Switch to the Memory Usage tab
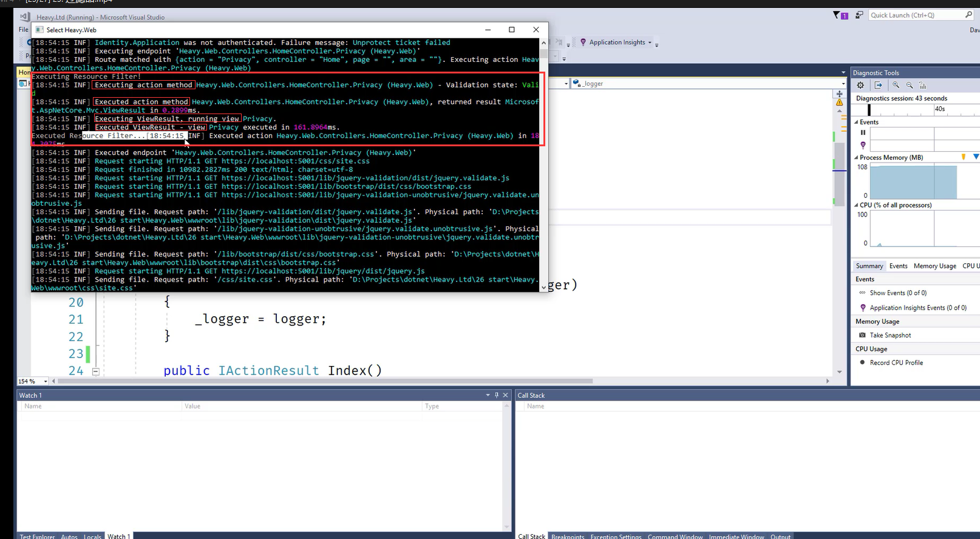980x539 pixels. 934,266
